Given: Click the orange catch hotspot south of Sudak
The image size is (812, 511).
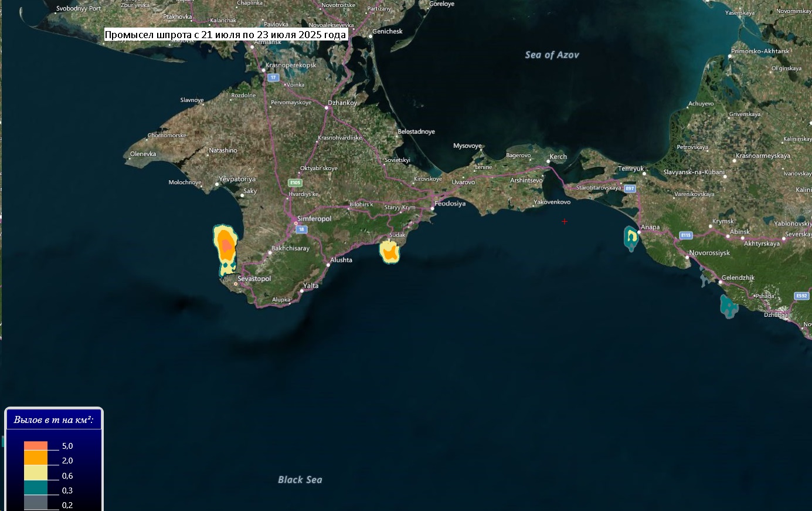Looking at the screenshot, I should (x=389, y=251).
